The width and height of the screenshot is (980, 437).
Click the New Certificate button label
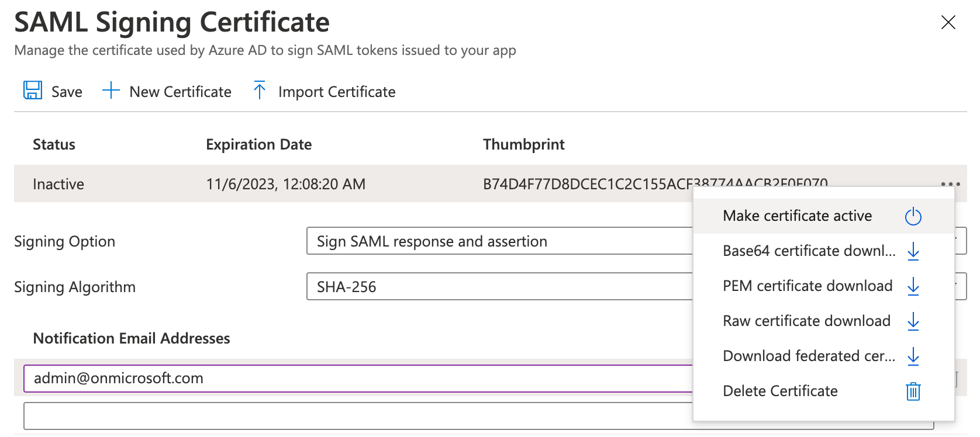180,92
